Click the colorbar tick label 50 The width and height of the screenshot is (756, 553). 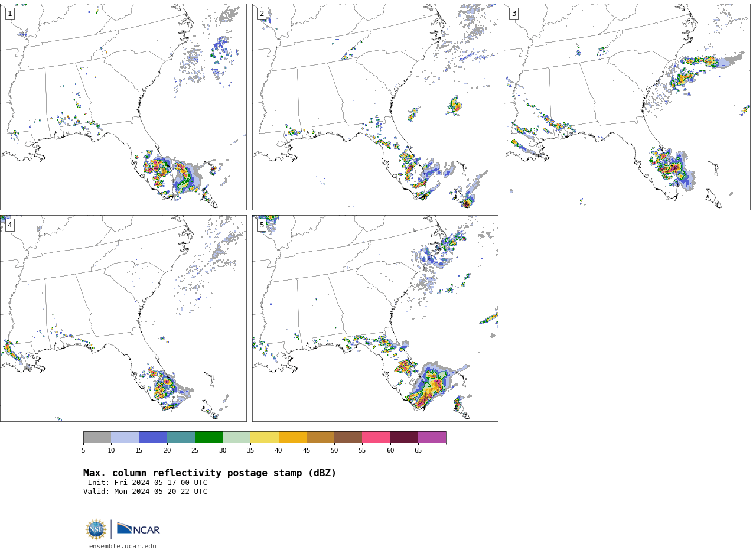[334, 451]
